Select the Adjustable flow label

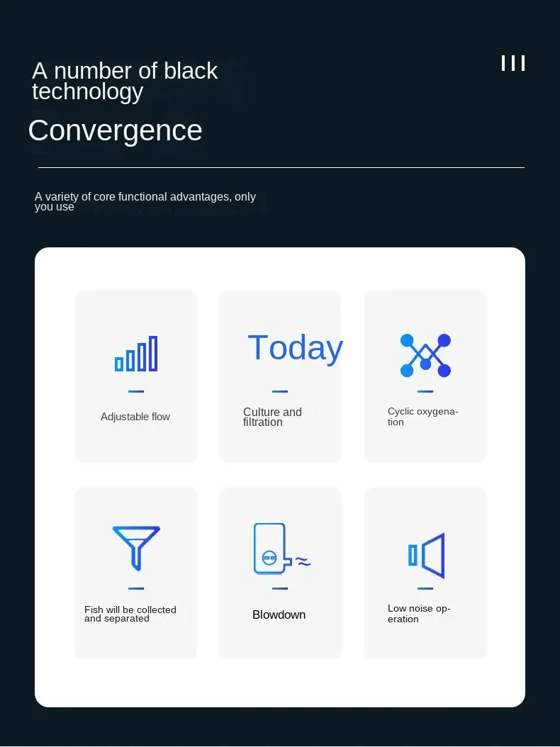[135, 417]
